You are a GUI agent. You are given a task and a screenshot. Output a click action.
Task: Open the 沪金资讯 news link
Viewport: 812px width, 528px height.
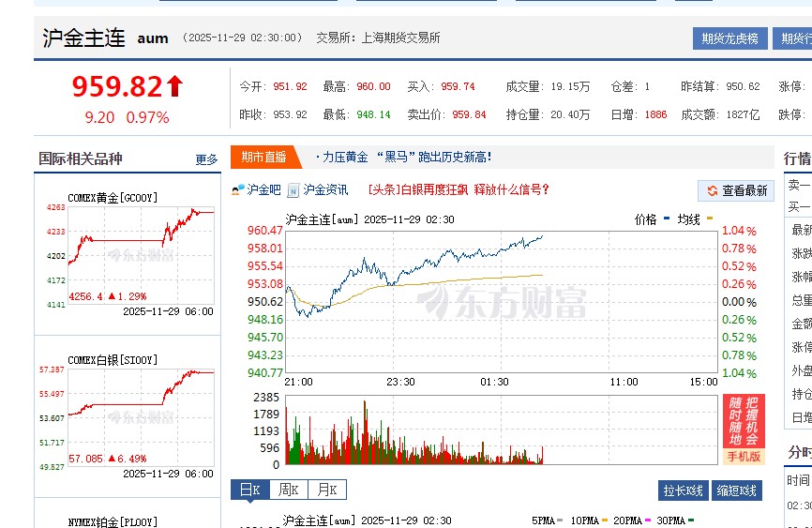click(325, 189)
